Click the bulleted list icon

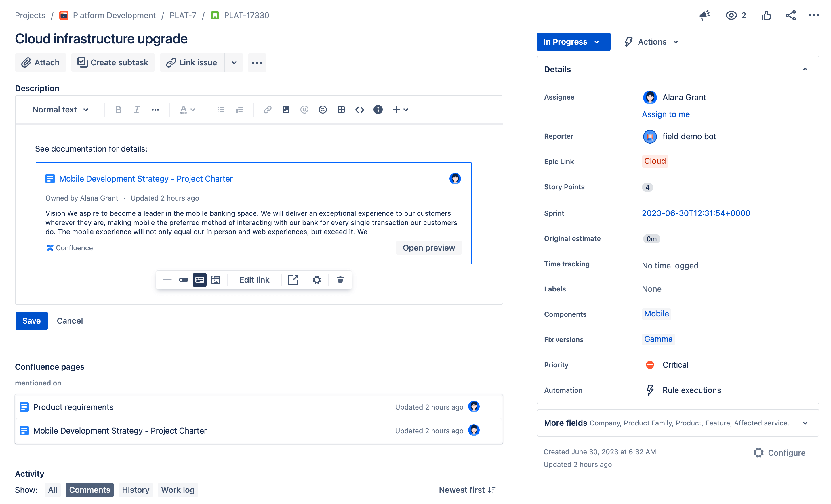(220, 109)
